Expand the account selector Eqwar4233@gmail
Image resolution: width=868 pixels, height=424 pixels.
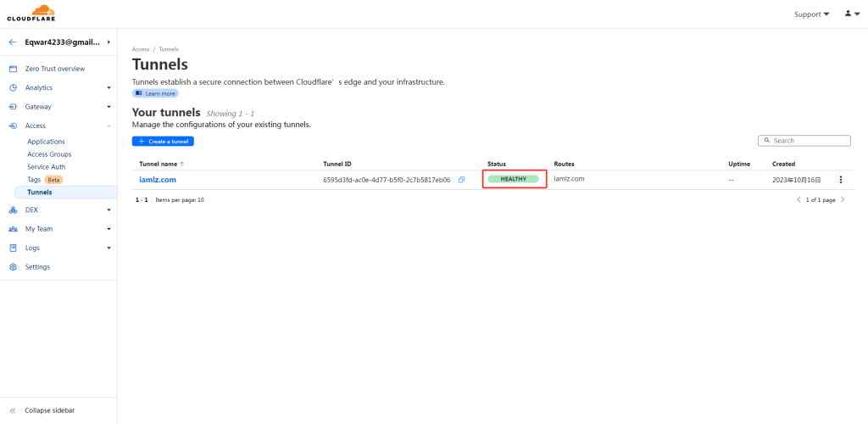(x=109, y=42)
